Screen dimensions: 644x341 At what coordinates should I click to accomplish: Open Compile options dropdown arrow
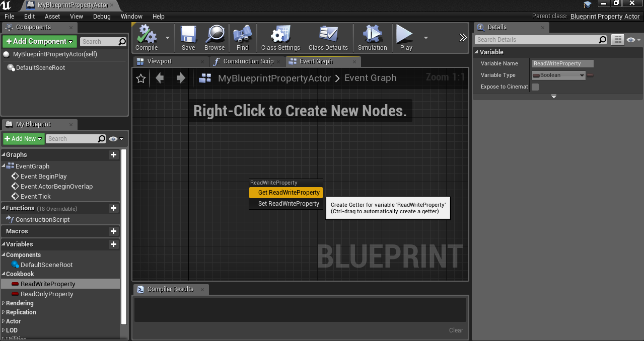click(167, 38)
